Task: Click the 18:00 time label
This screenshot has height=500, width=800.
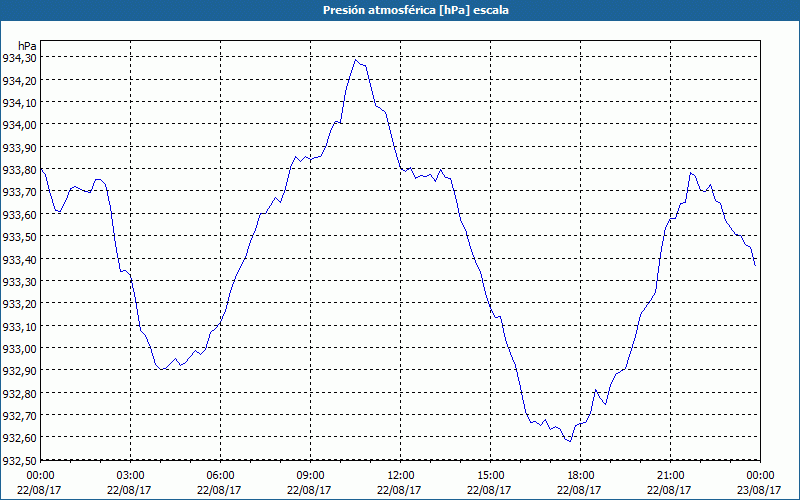Action: click(x=581, y=476)
